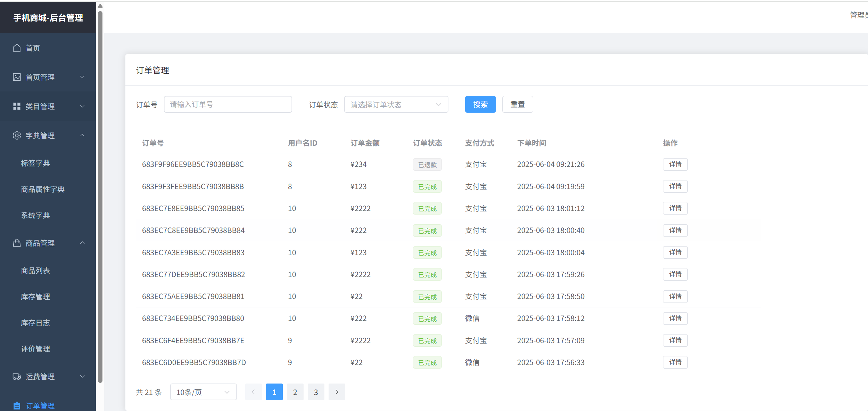Open the 订单状态 select dropdown

coord(396,104)
